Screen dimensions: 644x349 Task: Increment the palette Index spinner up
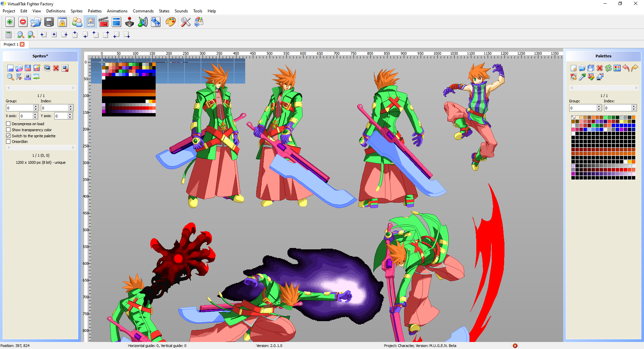(x=634, y=106)
